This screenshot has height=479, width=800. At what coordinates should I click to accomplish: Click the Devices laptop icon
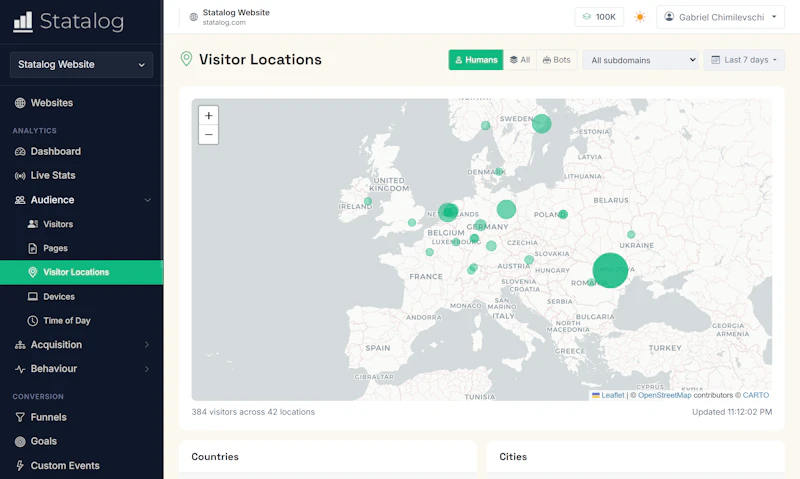click(33, 296)
